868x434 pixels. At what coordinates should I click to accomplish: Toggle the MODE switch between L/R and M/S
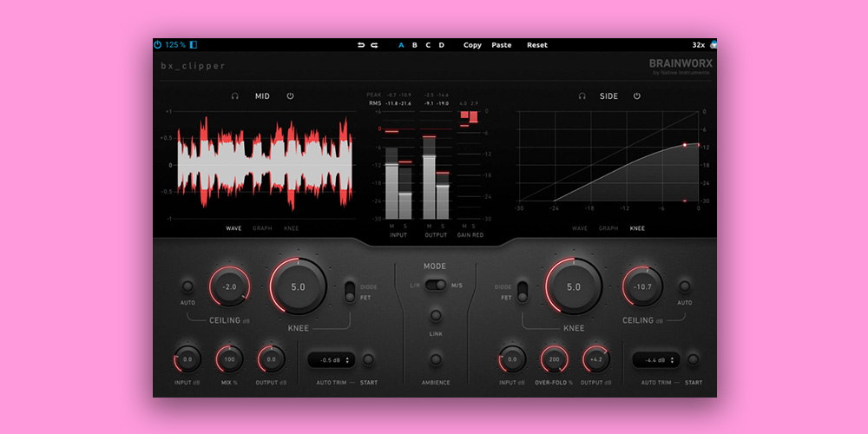pyautogui.click(x=435, y=285)
